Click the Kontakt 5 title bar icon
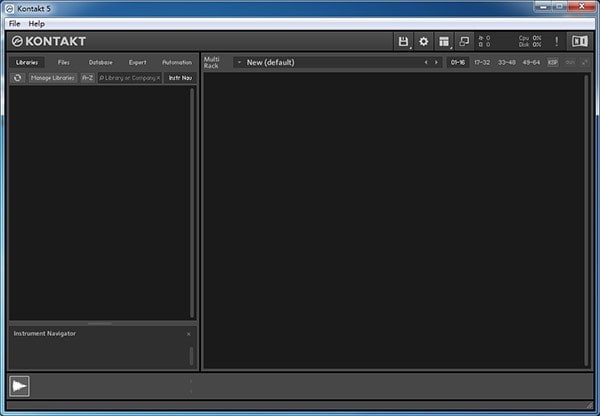This screenshot has width=600, height=416. [x=10, y=8]
